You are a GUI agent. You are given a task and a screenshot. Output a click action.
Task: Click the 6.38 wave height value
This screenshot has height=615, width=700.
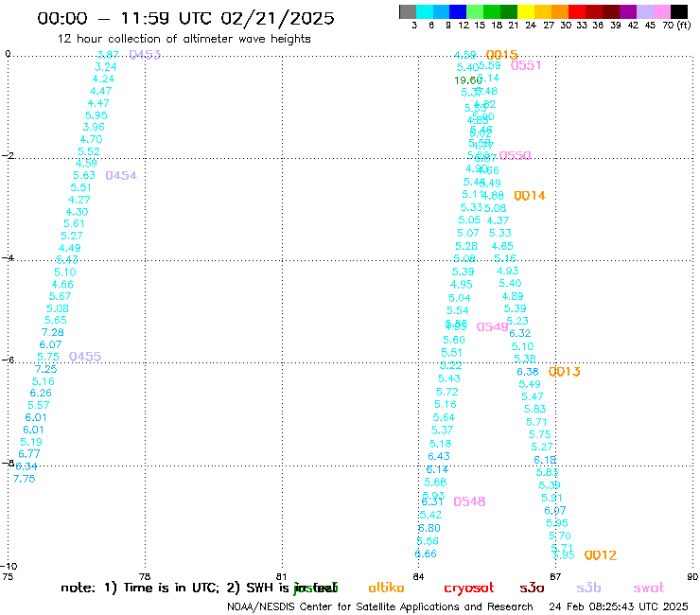(528, 372)
